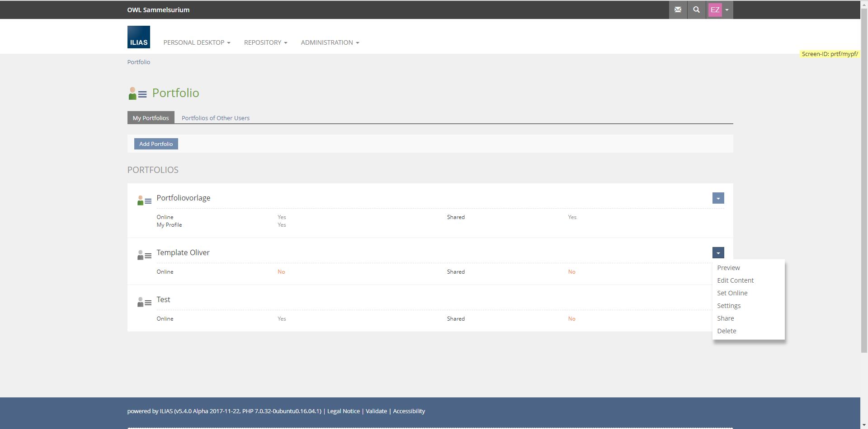Open the Legal Notice footer link

pos(343,411)
